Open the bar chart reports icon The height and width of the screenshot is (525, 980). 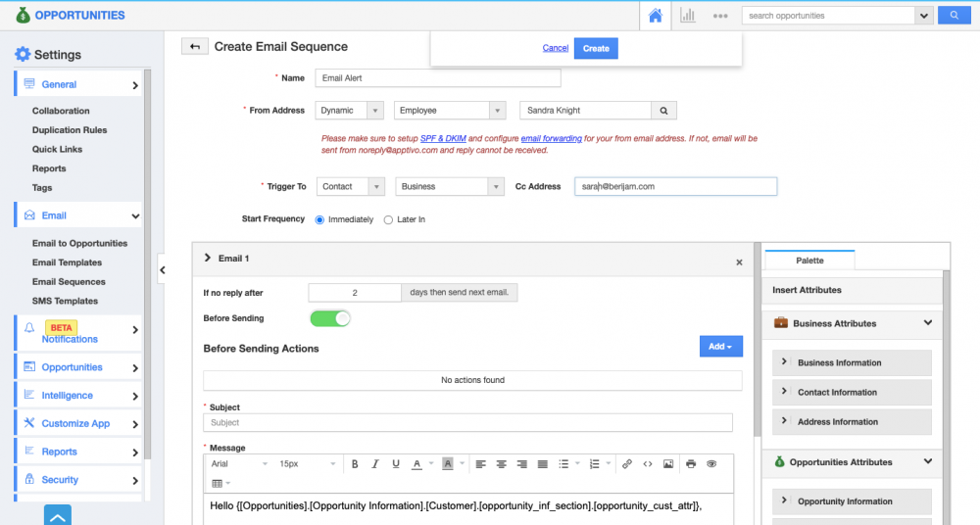point(688,16)
